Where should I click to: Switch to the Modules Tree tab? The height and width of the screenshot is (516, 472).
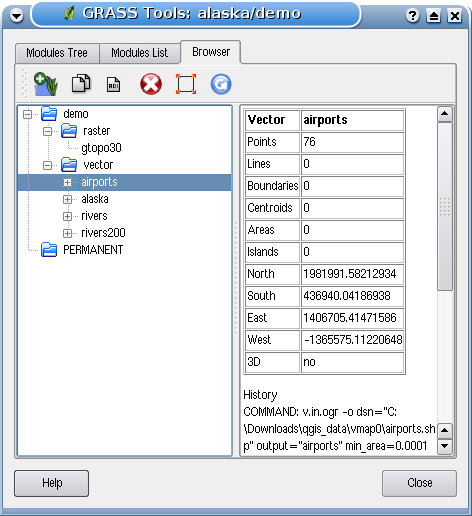57,53
